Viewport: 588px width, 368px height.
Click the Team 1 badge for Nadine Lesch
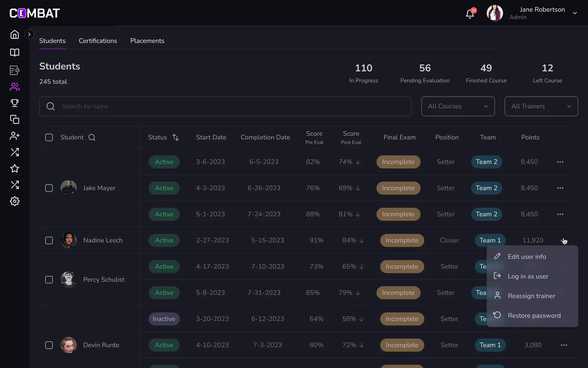click(x=490, y=240)
